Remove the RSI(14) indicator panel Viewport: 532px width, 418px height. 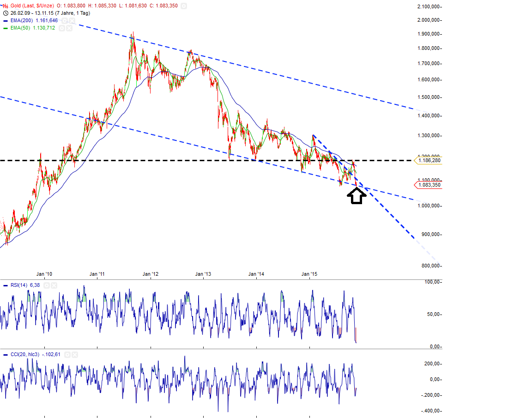pyautogui.click(x=54, y=285)
